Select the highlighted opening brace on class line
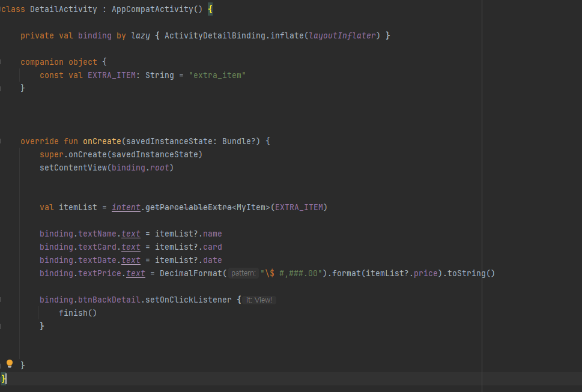 pos(210,9)
